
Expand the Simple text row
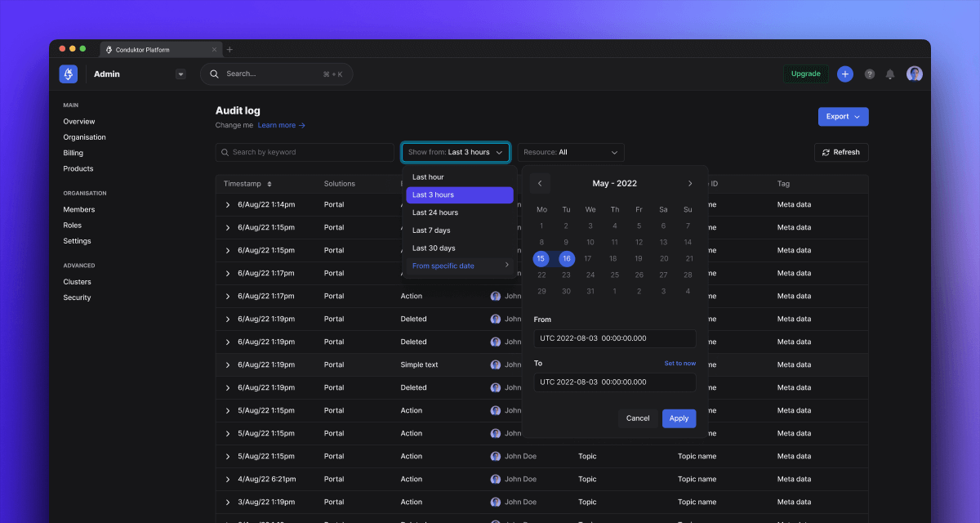click(x=228, y=365)
